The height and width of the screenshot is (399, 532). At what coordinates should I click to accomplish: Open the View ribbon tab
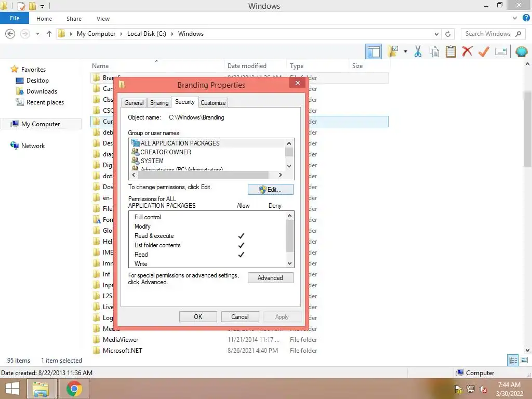tap(103, 19)
